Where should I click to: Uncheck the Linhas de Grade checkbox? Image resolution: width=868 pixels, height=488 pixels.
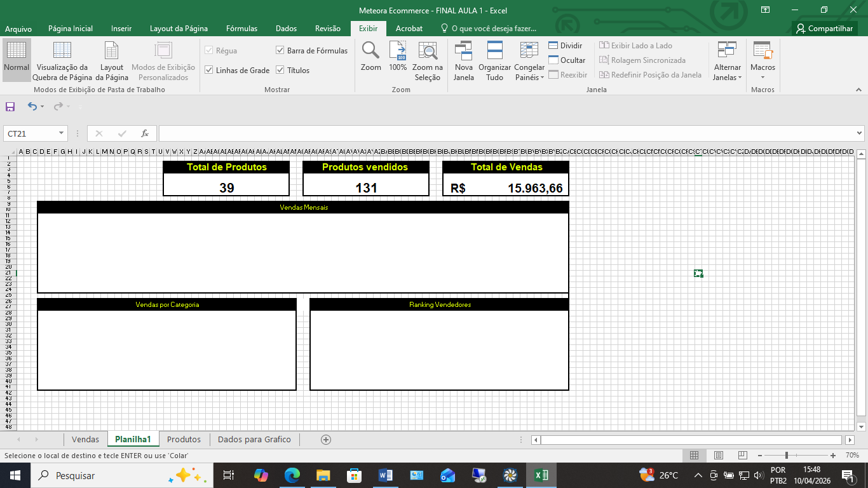point(209,70)
